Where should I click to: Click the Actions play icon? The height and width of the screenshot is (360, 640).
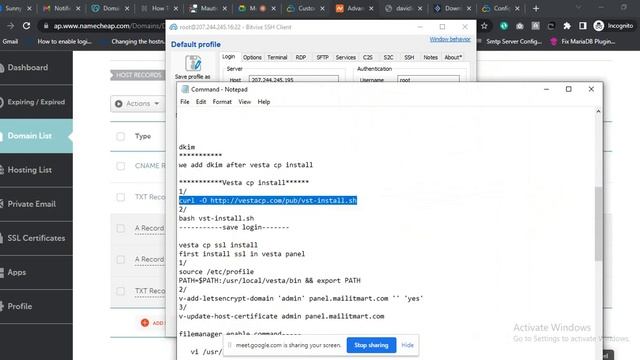click(119, 104)
